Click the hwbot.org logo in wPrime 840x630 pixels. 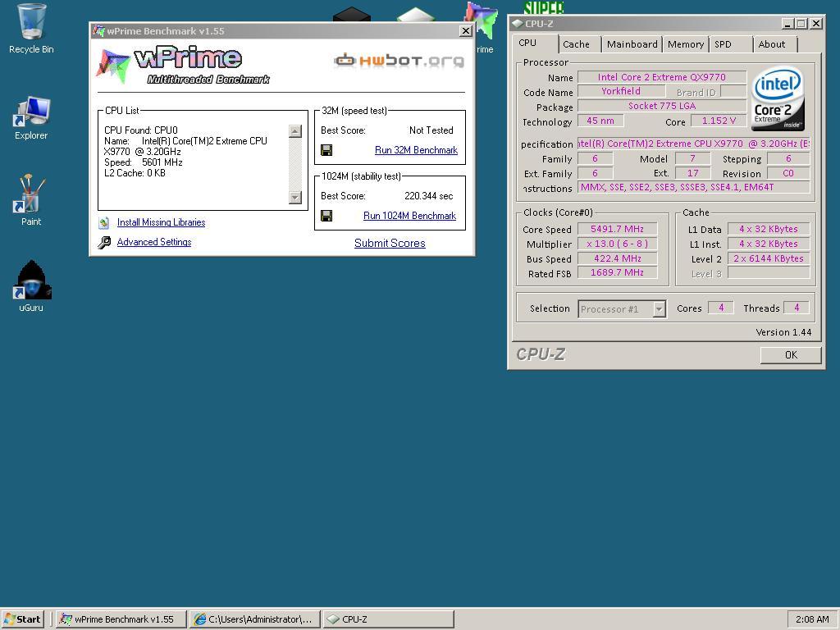pos(399,60)
